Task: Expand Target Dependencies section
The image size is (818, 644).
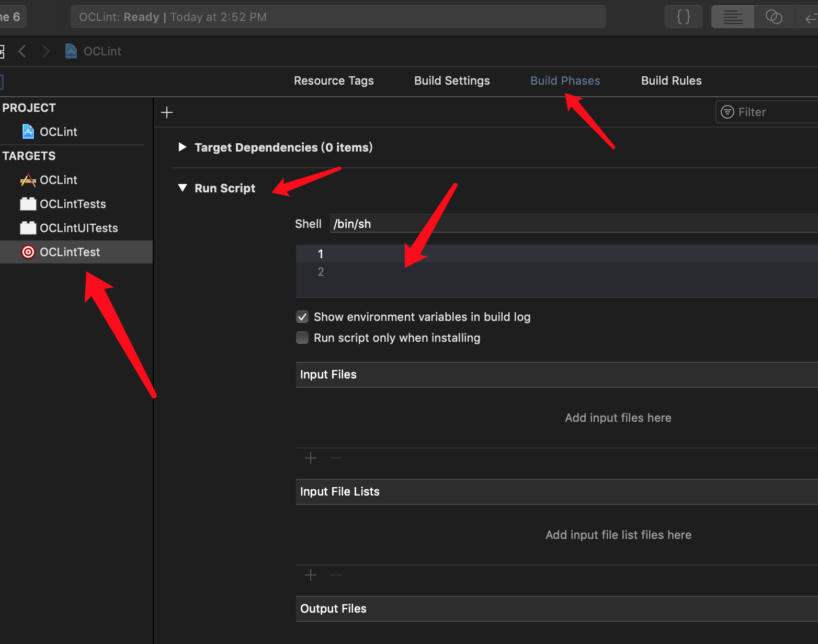Action: tap(183, 147)
